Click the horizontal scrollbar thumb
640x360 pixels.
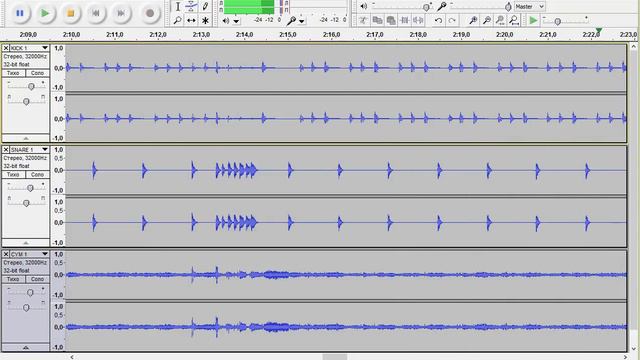click(x=335, y=357)
